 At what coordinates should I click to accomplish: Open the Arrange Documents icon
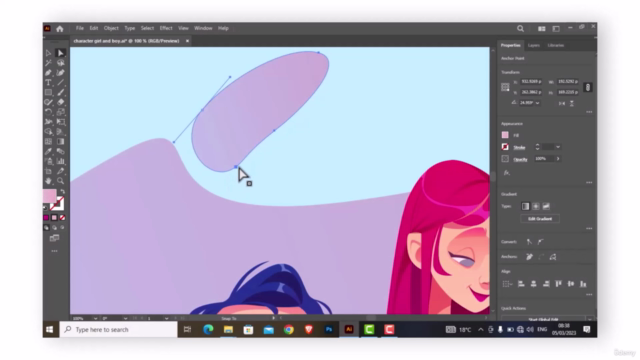[x=542, y=29]
